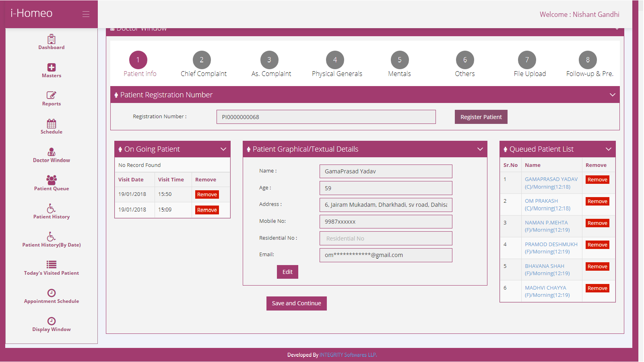Go to step 3 As. Complaint
The width and height of the screenshot is (644, 362).
tap(269, 60)
